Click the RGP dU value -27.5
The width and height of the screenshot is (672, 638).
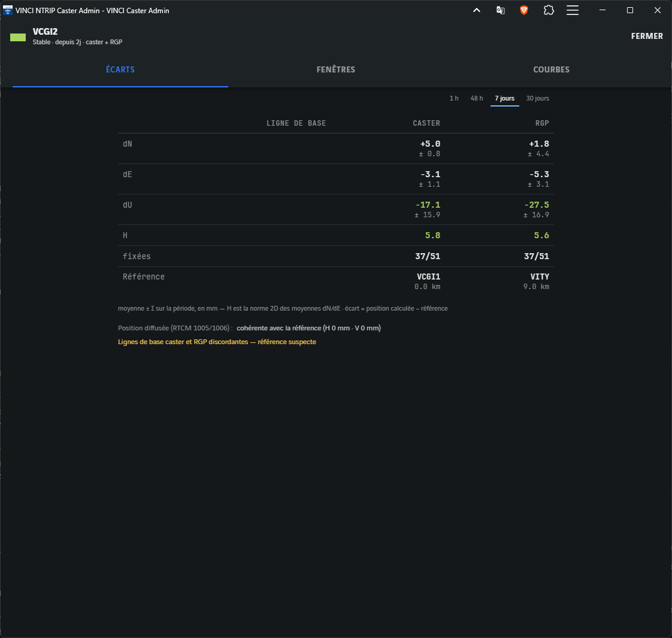coord(537,205)
